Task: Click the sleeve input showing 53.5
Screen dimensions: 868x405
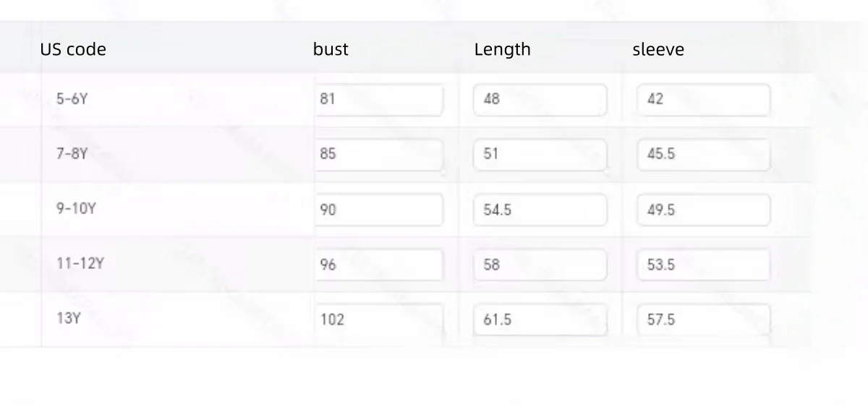Action: (703, 265)
